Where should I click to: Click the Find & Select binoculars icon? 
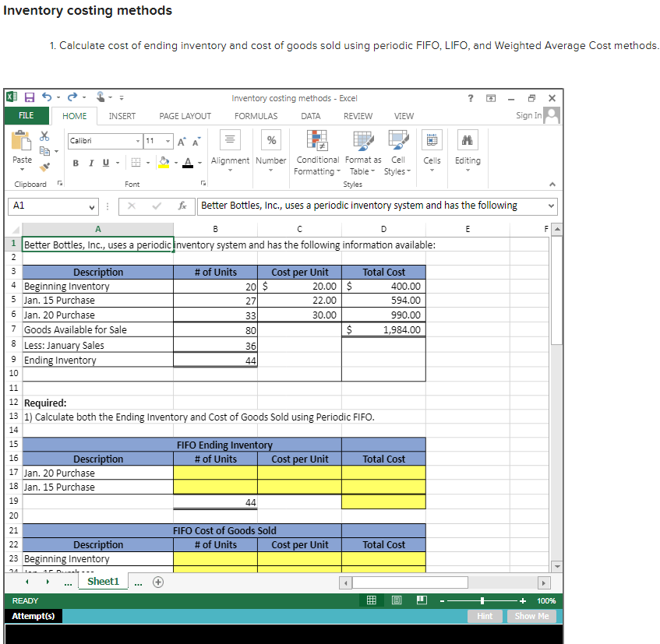coord(467,139)
